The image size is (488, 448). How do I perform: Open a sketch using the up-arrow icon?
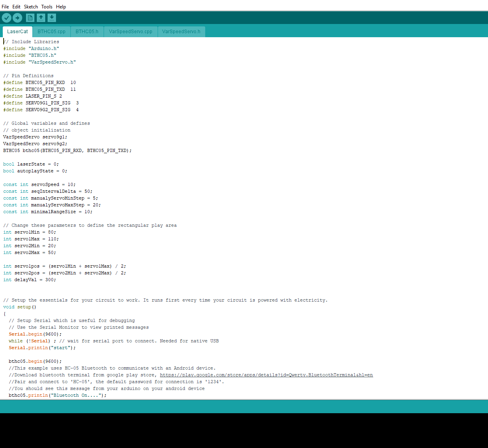click(x=41, y=18)
